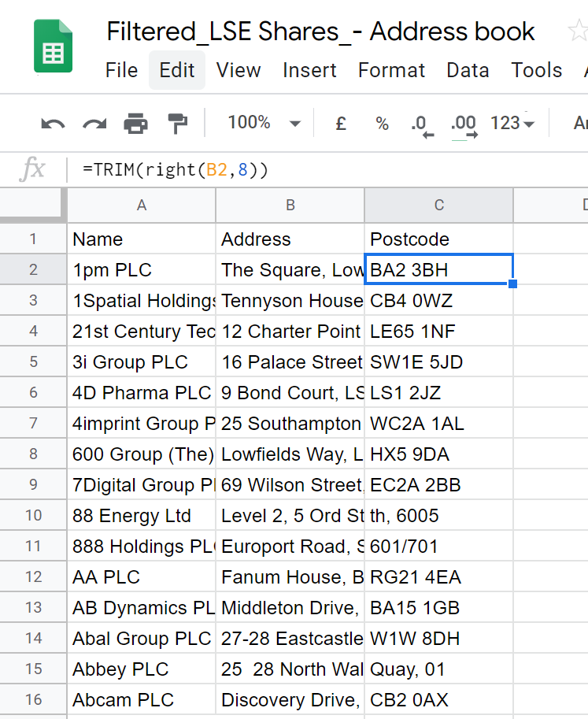Open the Edit menu
The width and height of the screenshot is (588, 719).
click(177, 70)
